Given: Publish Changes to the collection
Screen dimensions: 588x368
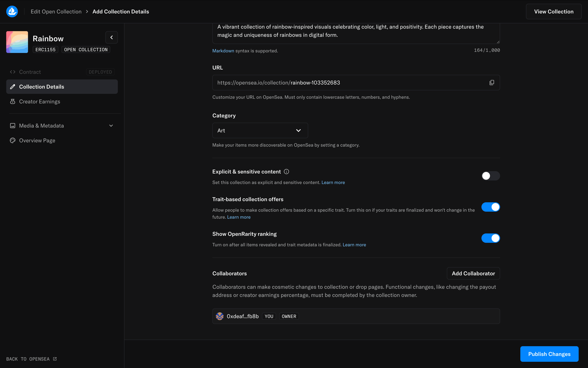Looking at the screenshot, I should [549, 354].
